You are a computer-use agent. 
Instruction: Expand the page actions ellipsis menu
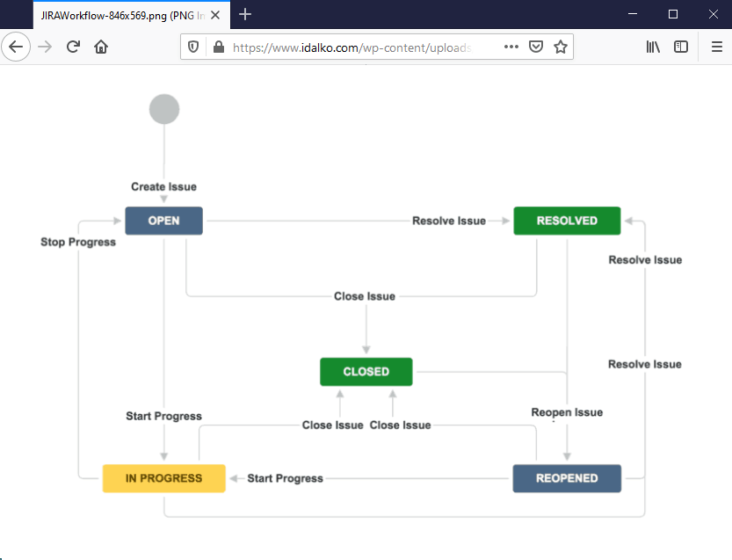(511, 47)
